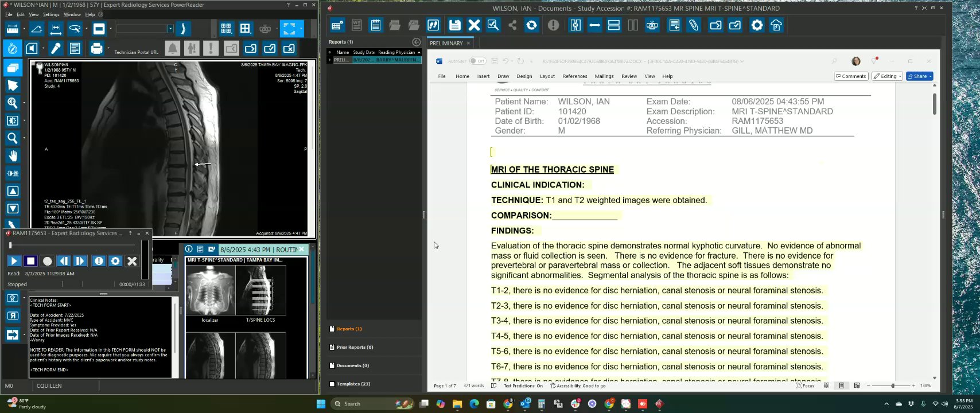Click the dictation playback position slider
The height and width of the screenshot is (413, 980).
(x=73, y=245)
